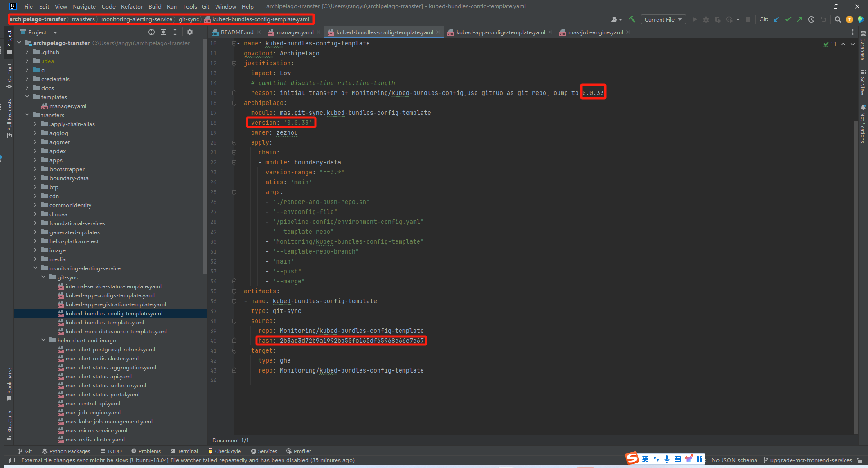Click the editor vertical scrollbar

(x=856, y=277)
